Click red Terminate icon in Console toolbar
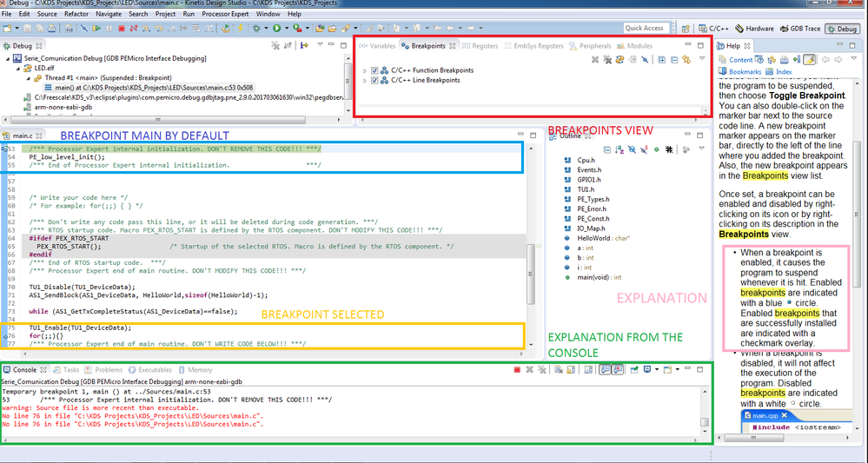The height and width of the screenshot is (463, 868). coord(517,369)
